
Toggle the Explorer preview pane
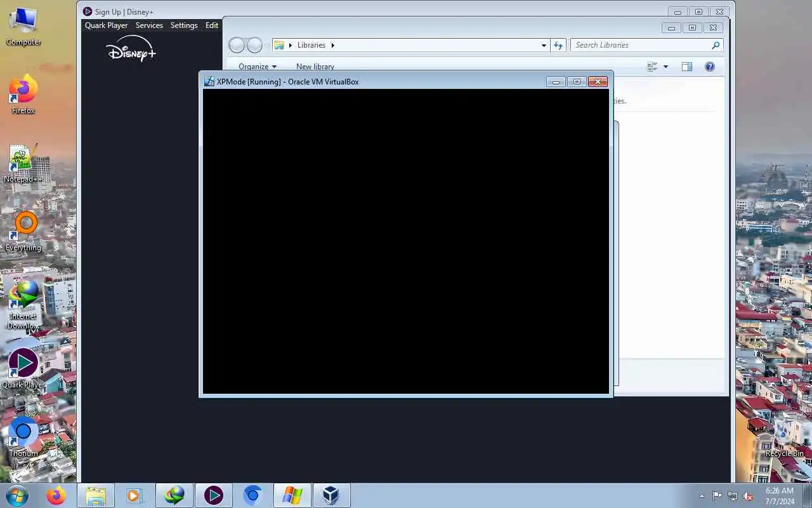(687, 67)
